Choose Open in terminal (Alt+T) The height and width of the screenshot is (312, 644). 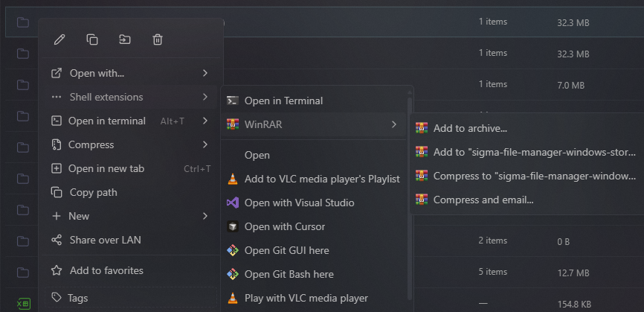(x=131, y=121)
